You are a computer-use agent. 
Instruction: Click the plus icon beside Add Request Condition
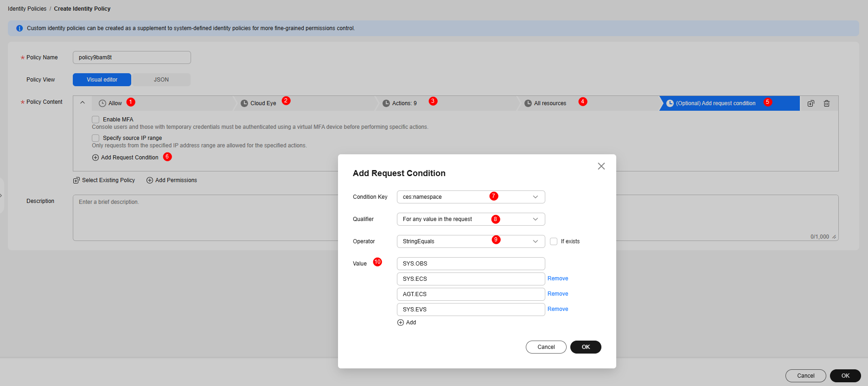coord(96,158)
